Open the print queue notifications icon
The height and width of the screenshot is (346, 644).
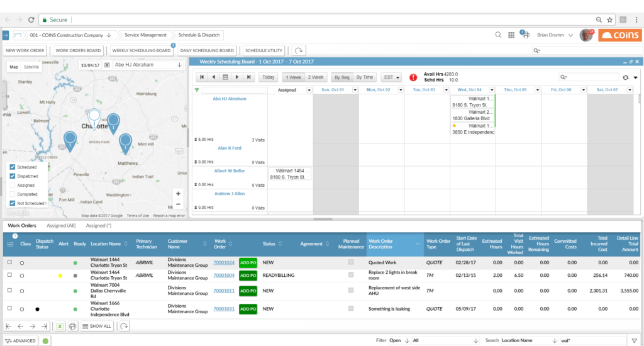525,35
